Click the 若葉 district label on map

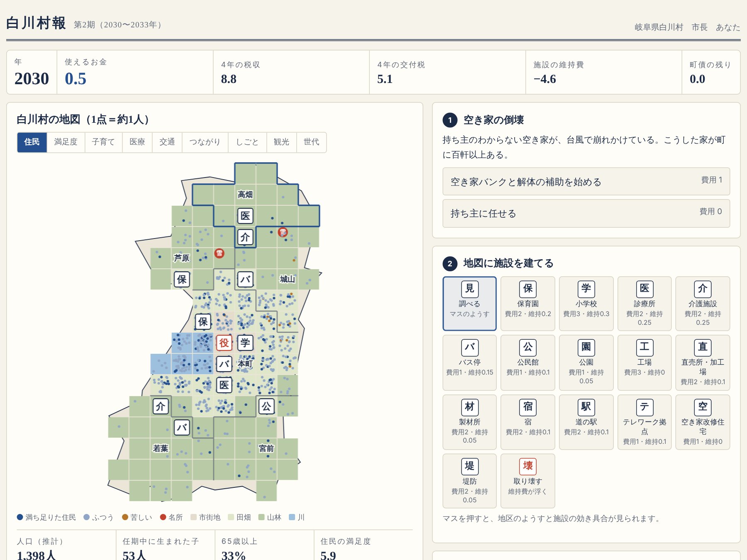click(x=161, y=448)
